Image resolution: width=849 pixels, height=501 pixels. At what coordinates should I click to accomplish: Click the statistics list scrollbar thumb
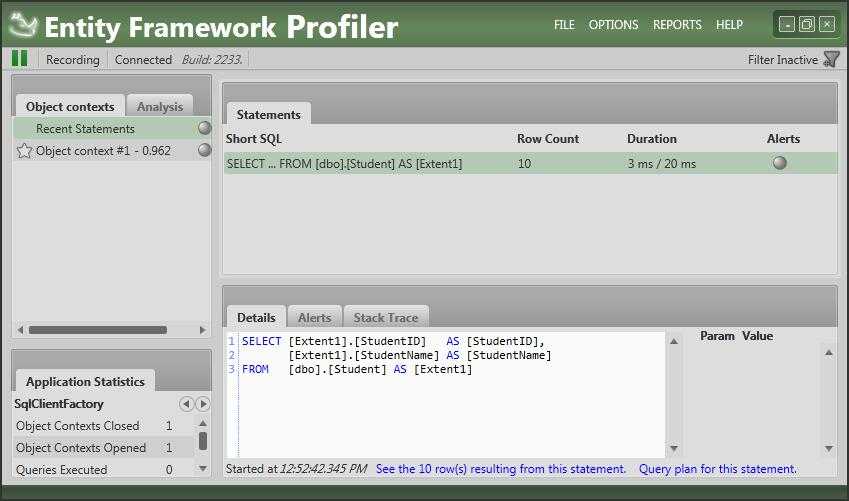coord(203,441)
